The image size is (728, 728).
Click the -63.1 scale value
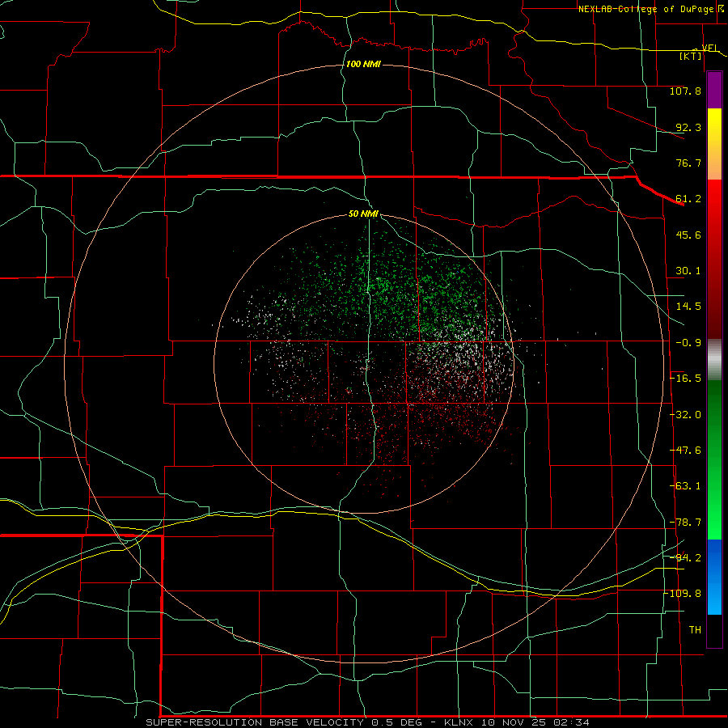(685, 486)
